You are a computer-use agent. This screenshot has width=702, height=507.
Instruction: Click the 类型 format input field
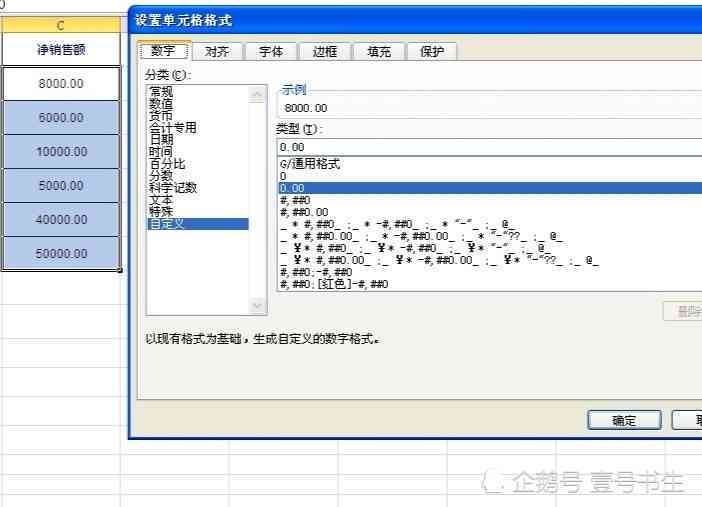click(489, 147)
